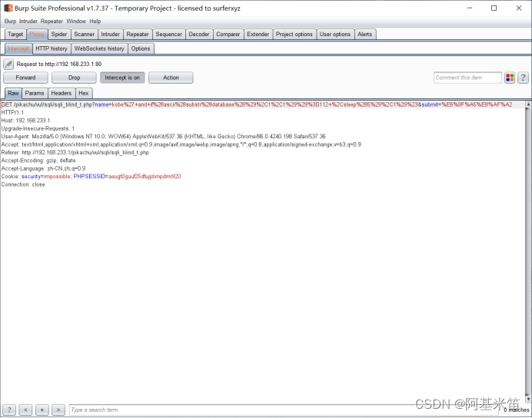
Task: Click the pencil edit-target icon
Action: 8,64
